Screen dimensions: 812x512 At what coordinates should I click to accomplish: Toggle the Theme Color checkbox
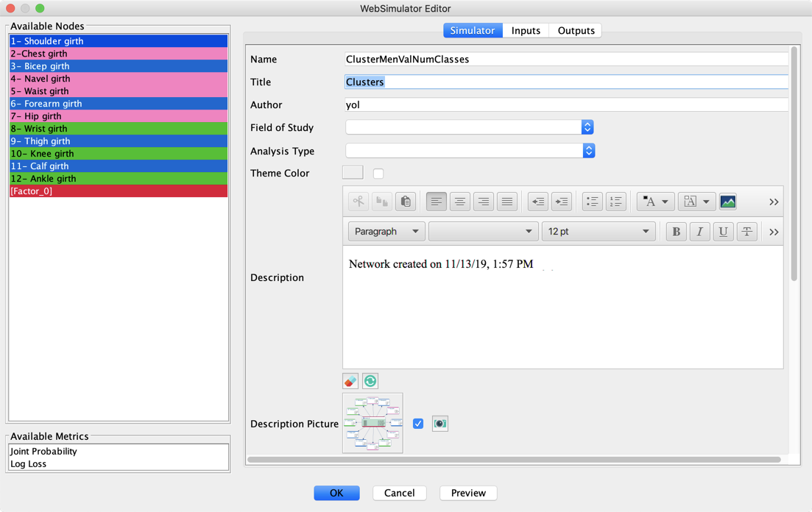(x=378, y=174)
